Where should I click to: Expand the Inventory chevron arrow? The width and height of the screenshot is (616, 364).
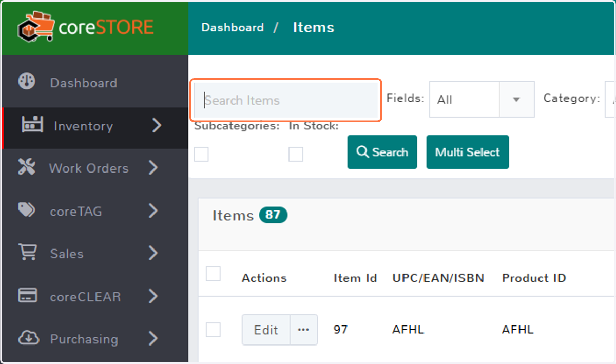[x=157, y=125]
